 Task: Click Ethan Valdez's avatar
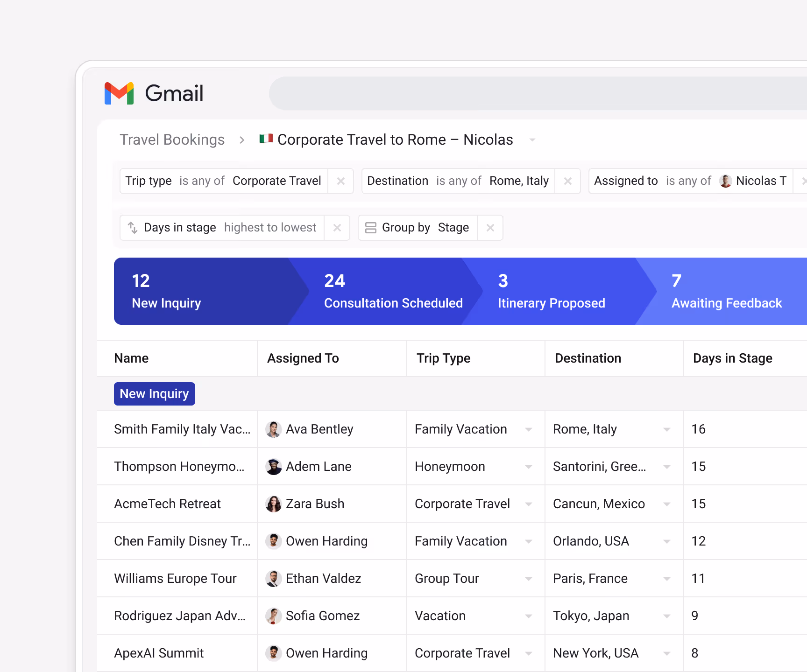coord(274,579)
